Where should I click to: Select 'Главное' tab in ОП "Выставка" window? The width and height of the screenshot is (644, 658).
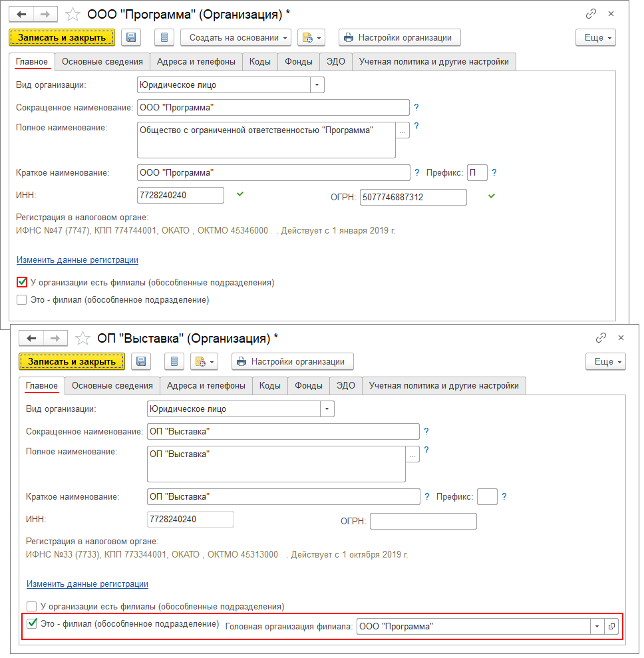41,386
